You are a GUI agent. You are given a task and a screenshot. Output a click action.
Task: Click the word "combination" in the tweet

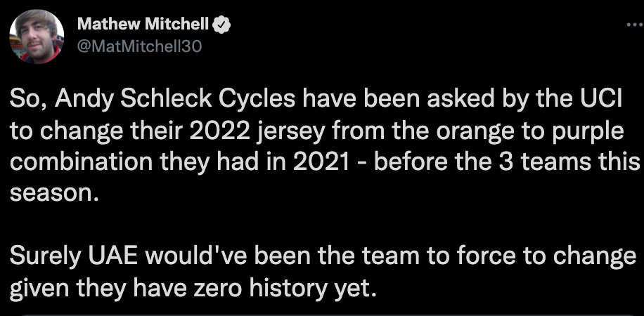click(x=81, y=162)
